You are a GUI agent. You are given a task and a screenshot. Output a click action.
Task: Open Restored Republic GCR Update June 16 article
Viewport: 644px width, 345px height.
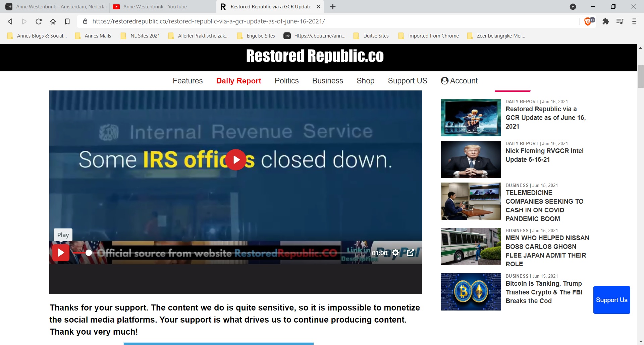545,118
